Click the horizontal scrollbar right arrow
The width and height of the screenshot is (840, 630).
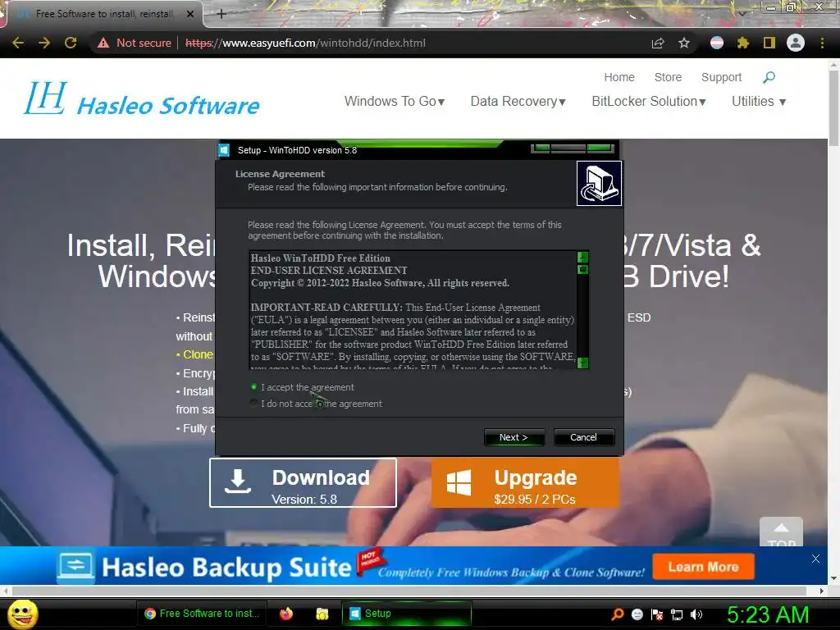pyautogui.click(x=822, y=591)
